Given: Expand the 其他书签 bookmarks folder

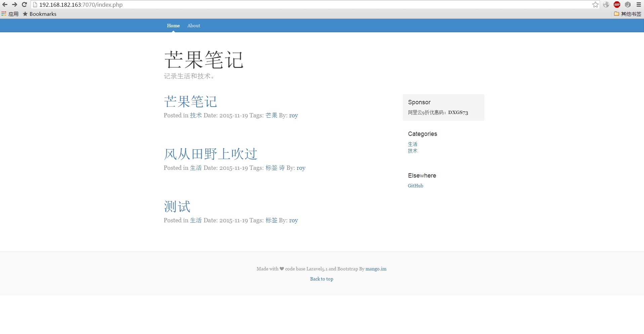Looking at the screenshot, I should (x=628, y=14).
